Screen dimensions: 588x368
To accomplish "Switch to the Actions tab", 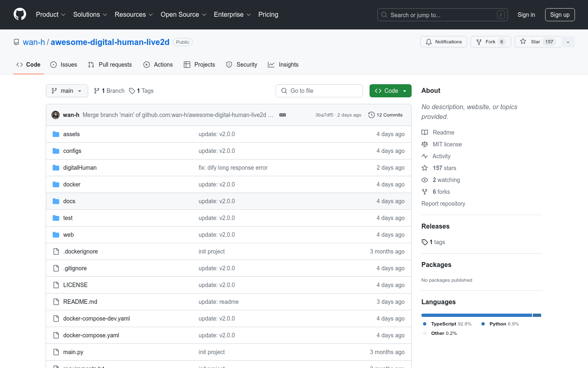I will [x=158, y=65].
